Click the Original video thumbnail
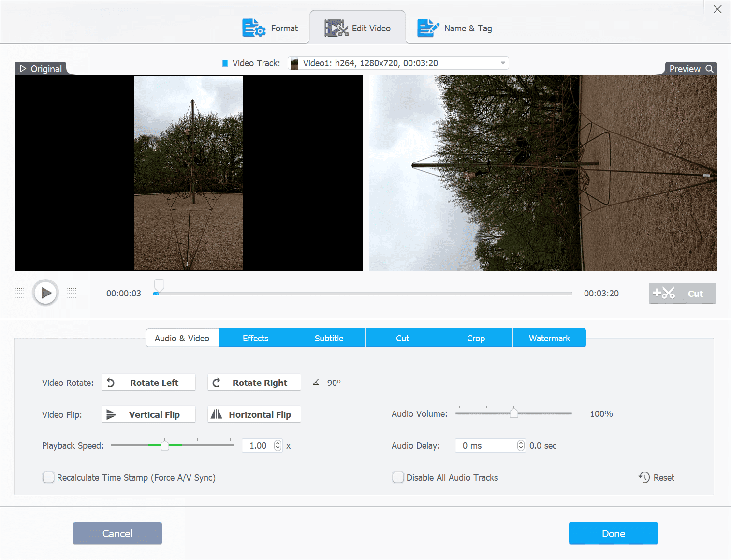Image resolution: width=731 pixels, height=560 pixels. tap(189, 173)
